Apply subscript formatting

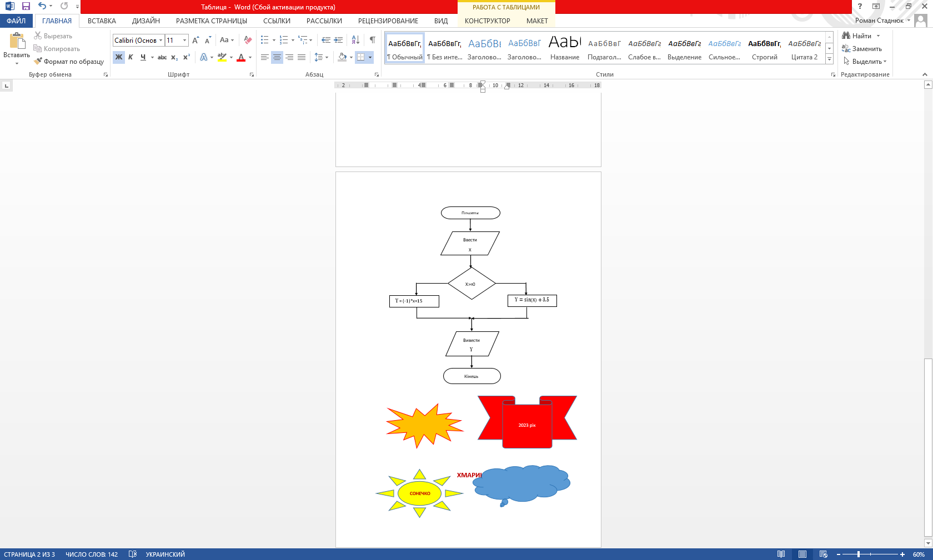point(174,57)
